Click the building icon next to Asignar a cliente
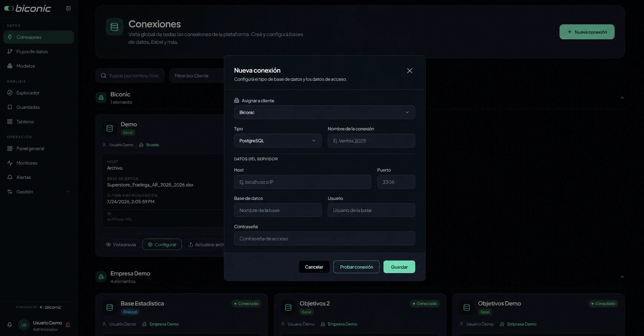644x336 pixels. coord(236,101)
